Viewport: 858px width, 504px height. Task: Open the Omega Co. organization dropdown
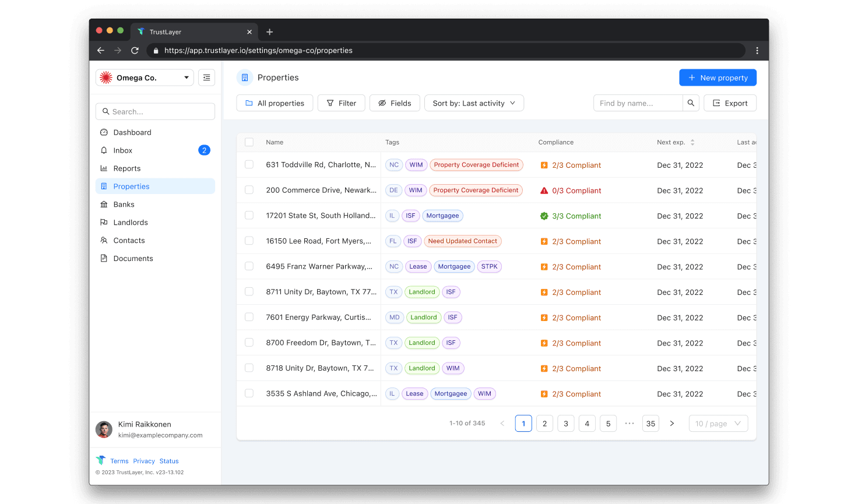145,77
